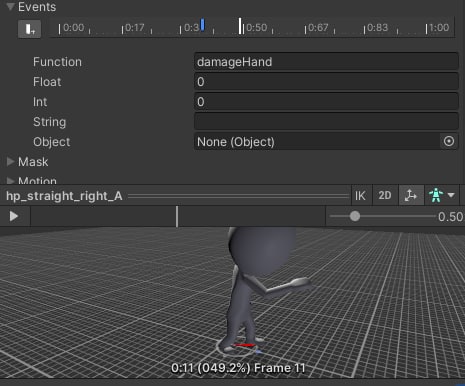Click the 0:67 mark on events timeline
The height and width of the screenshot is (386, 465).
point(318,27)
